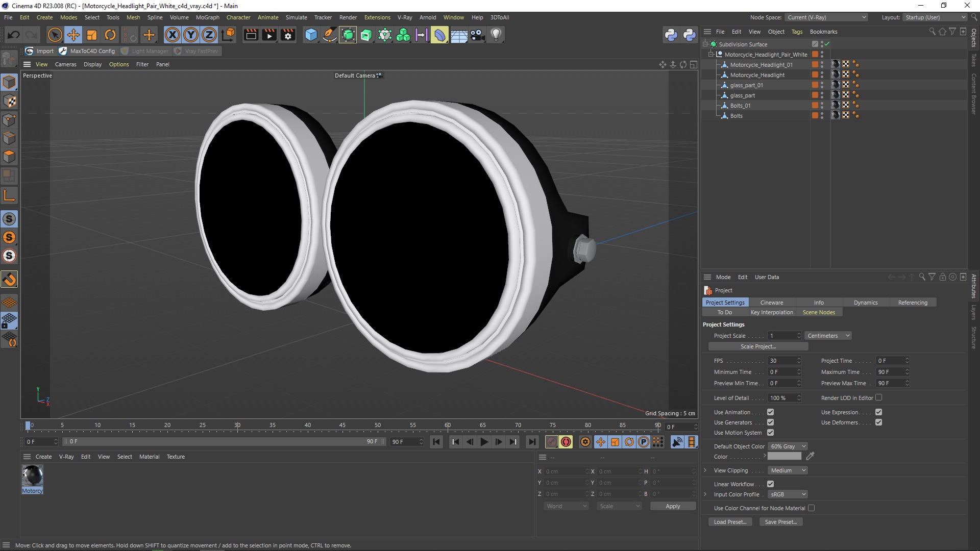Go to start of animation
The image size is (980, 551).
436,442
